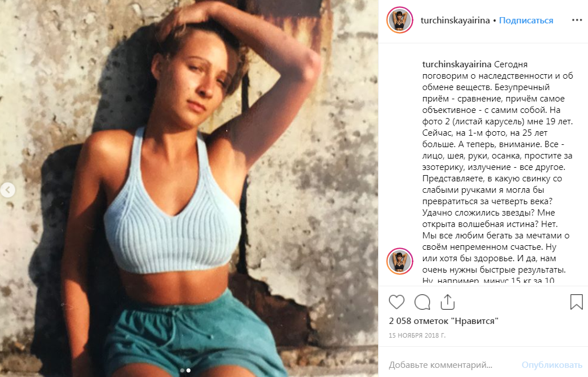Save the post with the bookmark icon
588x377 pixels.
point(576,302)
